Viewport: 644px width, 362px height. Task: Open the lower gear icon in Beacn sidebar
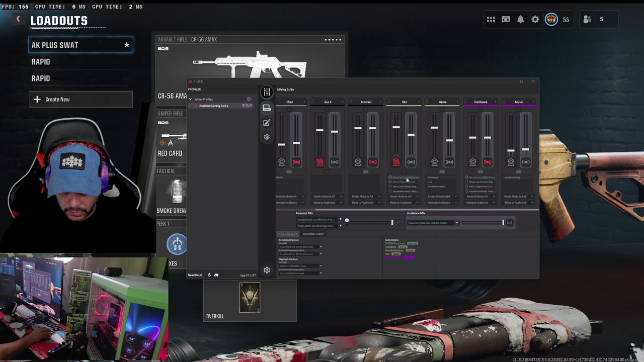267,270
